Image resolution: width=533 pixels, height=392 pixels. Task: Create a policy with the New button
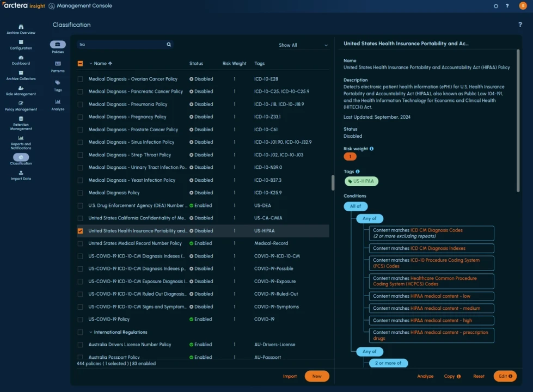tap(316, 376)
